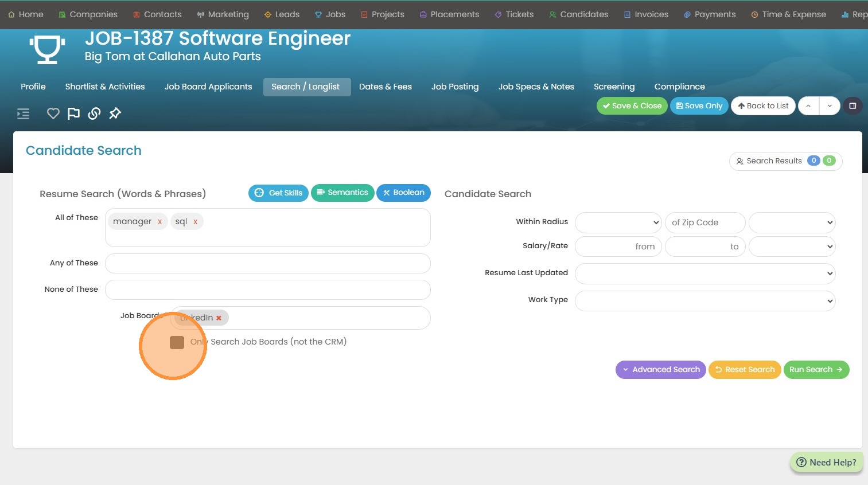Image resolution: width=868 pixels, height=485 pixels.
Task: Expand Advanced Search options
Action: [x=661, y=370]
